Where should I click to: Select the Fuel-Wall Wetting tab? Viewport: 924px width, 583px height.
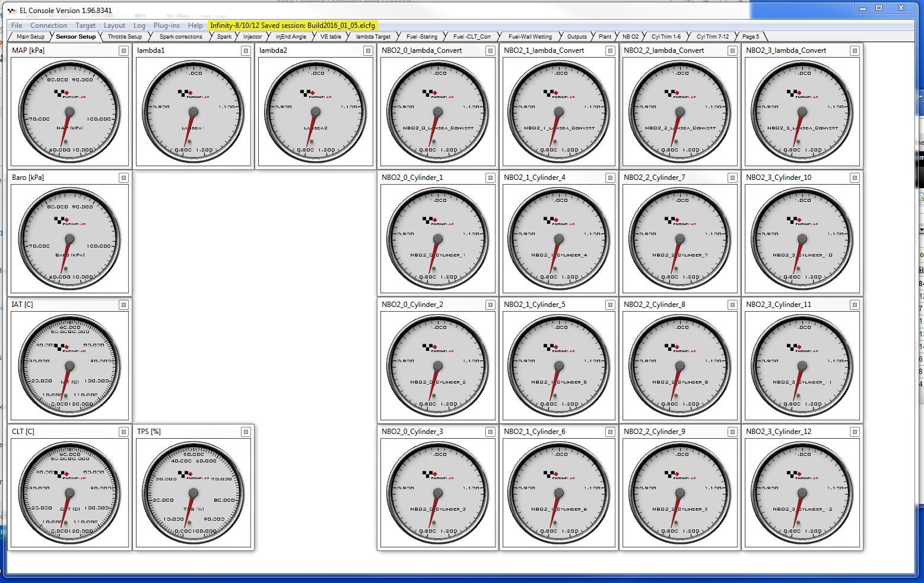(530, 37)
